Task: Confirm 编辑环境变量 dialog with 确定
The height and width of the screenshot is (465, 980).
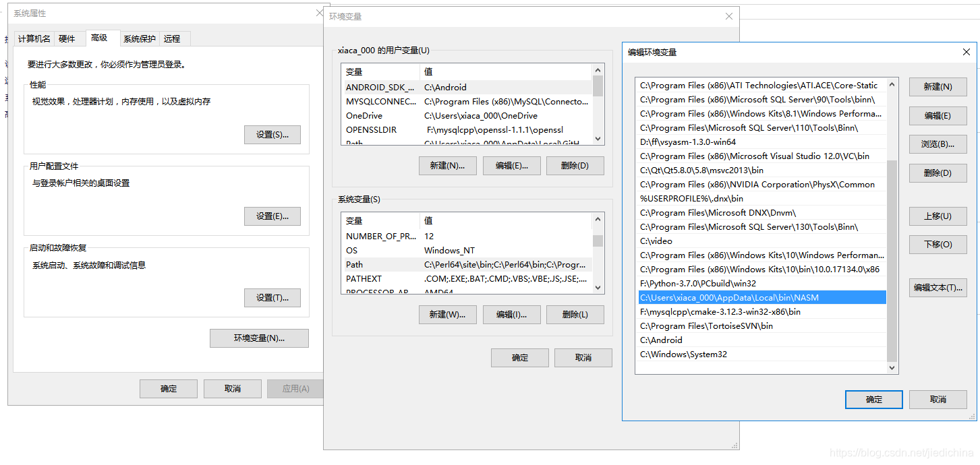Action: (x=874, y=400)
